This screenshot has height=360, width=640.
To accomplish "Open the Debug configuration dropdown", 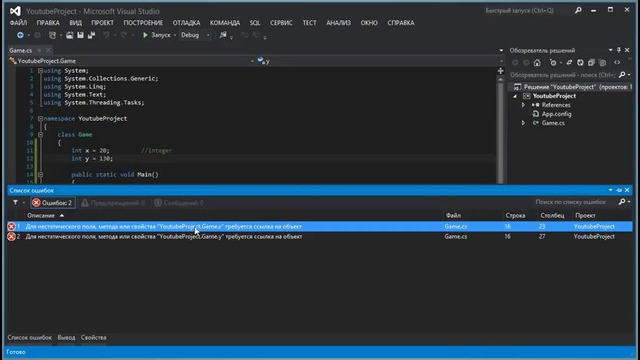I will point(195,36).
